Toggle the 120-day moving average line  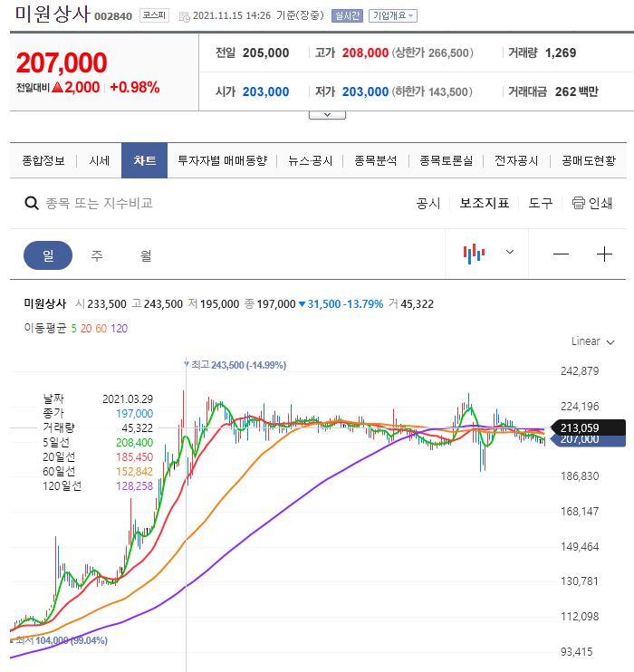(119, 328)
